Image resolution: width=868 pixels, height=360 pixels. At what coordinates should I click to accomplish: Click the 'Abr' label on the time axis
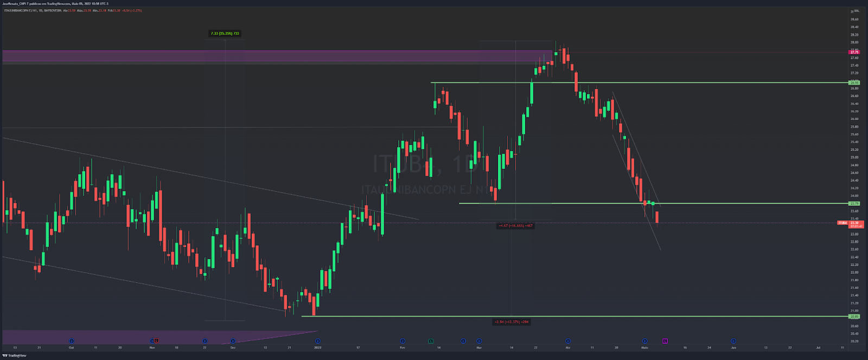[568, 348]
